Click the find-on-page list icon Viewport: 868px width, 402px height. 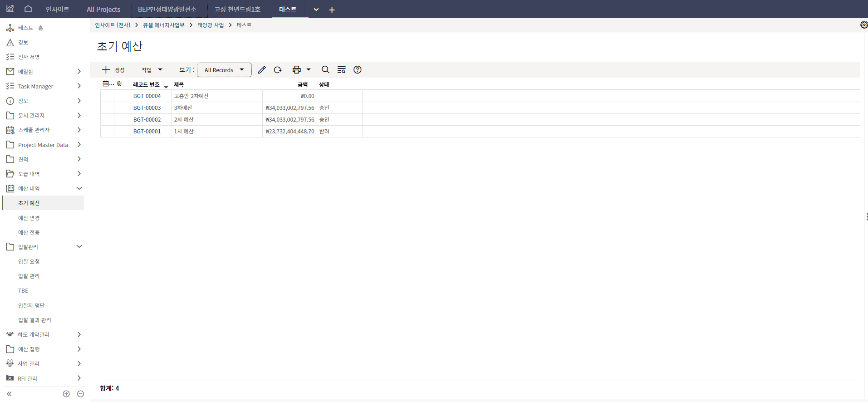342,70
